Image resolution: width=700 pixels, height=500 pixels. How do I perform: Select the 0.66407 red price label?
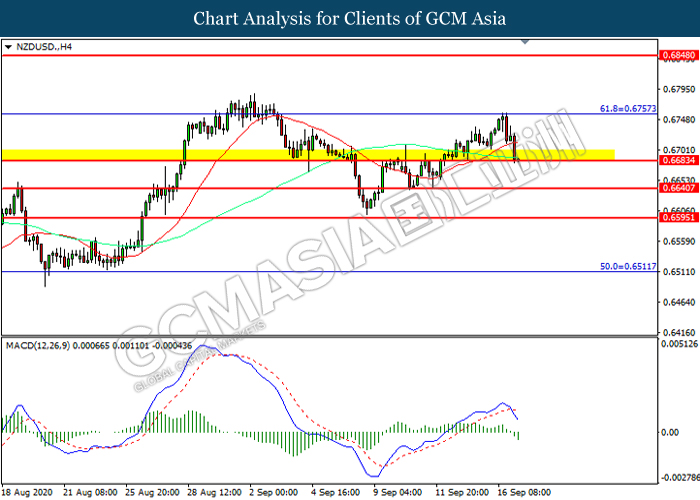[x=679, y=188]
